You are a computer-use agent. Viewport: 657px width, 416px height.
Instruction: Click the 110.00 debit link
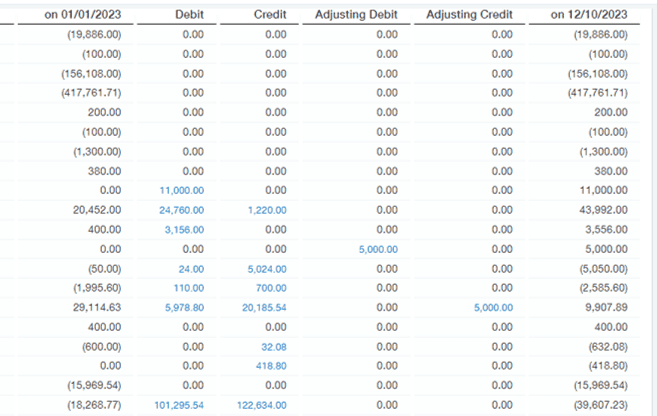coord(189,288)
